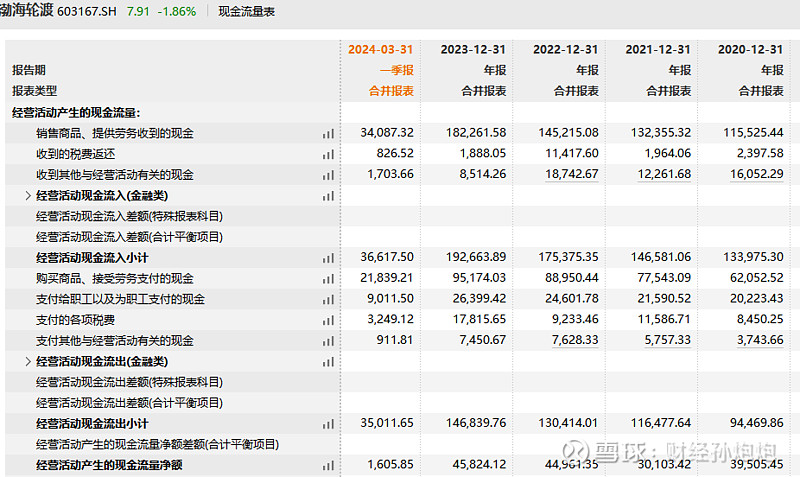This screenshot has height=477, width=800.
Task: Click chart icon for 支付给职工以及为职工支付的现金
Action: (x=328, y=299)
